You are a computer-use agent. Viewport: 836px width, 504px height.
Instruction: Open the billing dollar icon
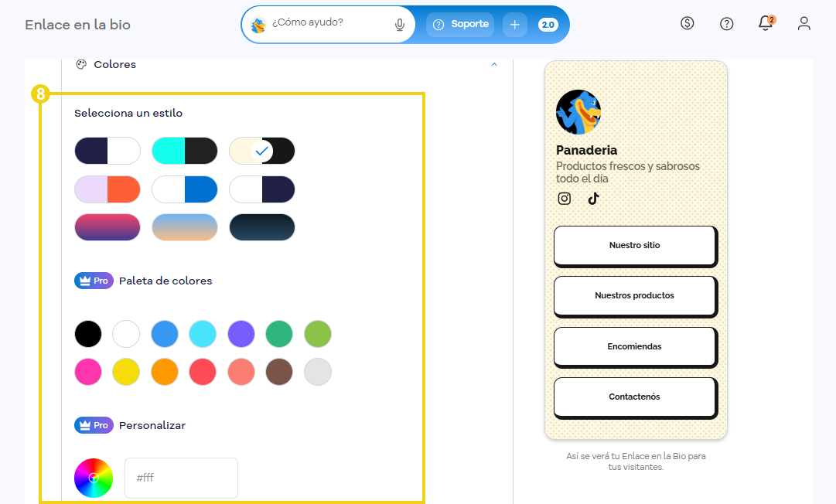(688, 23)
